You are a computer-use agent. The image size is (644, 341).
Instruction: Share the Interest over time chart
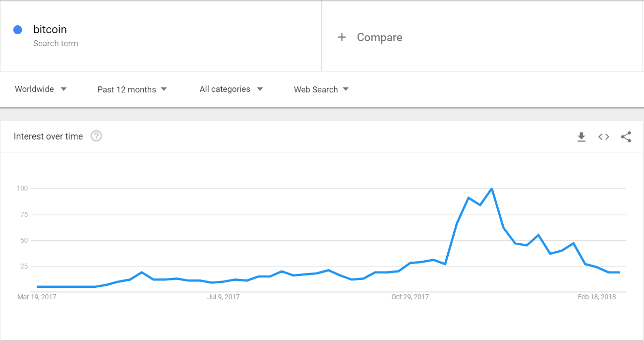click(626, 137)
